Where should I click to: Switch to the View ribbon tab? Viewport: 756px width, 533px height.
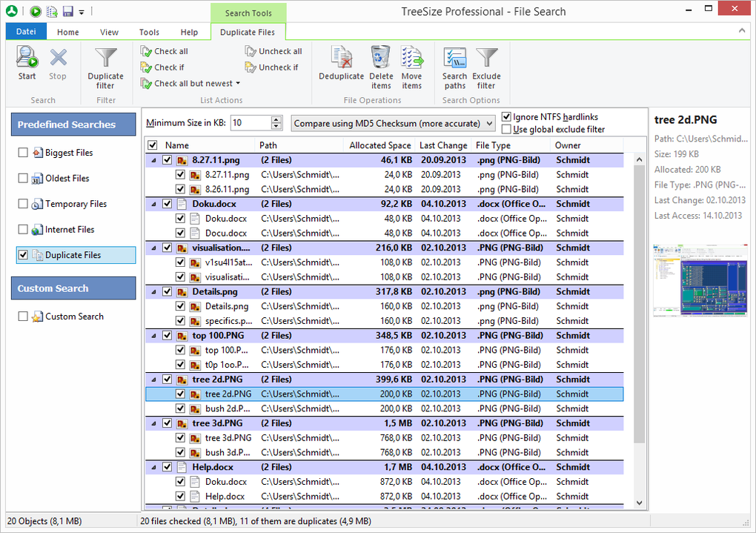tap(109, 33)
